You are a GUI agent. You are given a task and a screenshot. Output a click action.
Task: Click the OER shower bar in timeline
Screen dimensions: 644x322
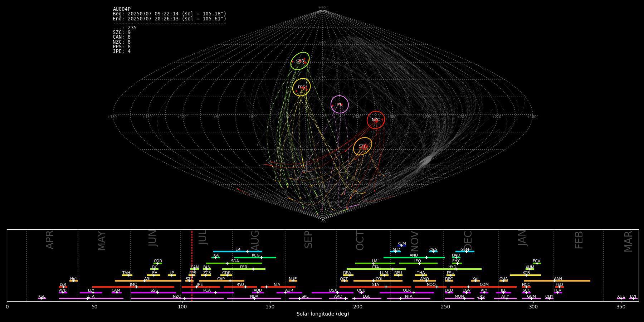point(407,293)
